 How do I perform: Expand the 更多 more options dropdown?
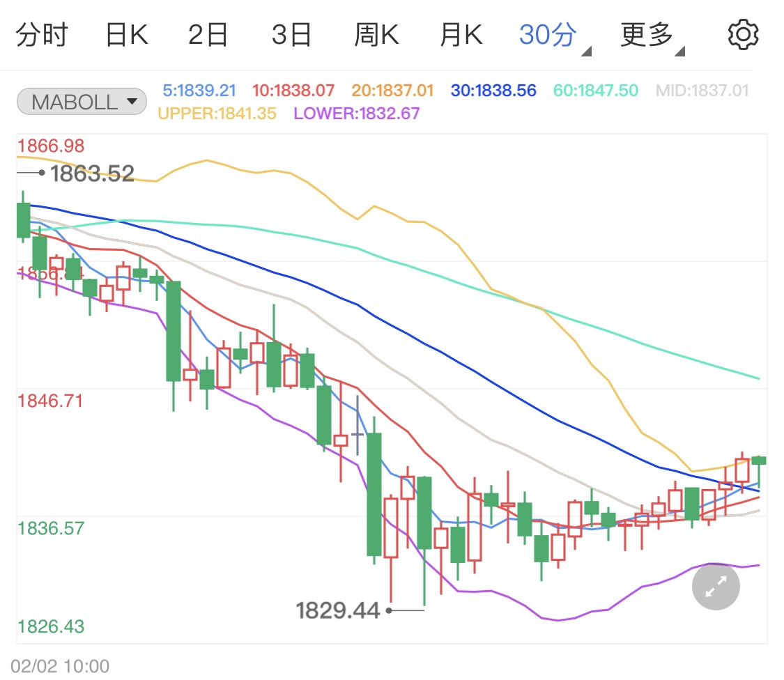point(652,36)
